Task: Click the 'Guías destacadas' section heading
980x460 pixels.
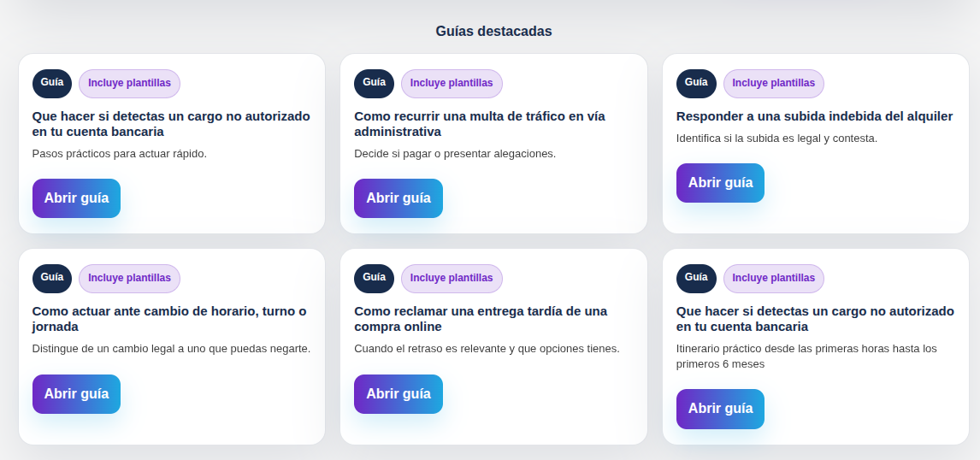Action: click(x=493, y=32)
